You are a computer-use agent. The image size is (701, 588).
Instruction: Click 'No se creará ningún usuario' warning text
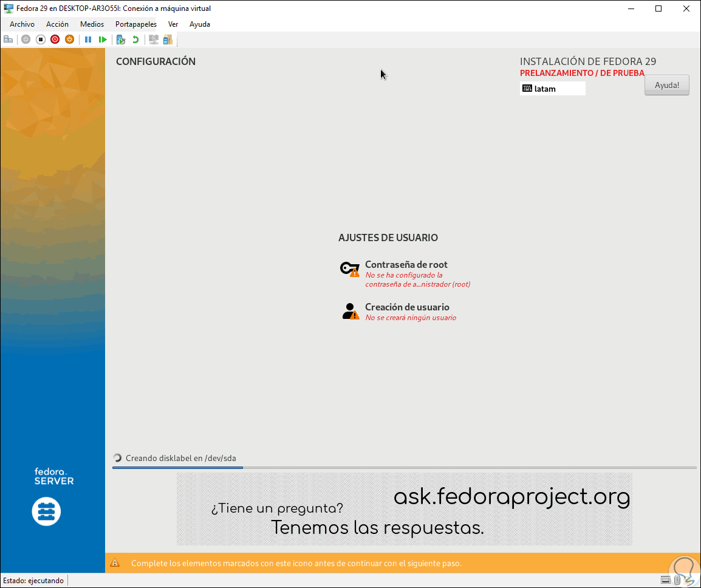tap(411, 318)
